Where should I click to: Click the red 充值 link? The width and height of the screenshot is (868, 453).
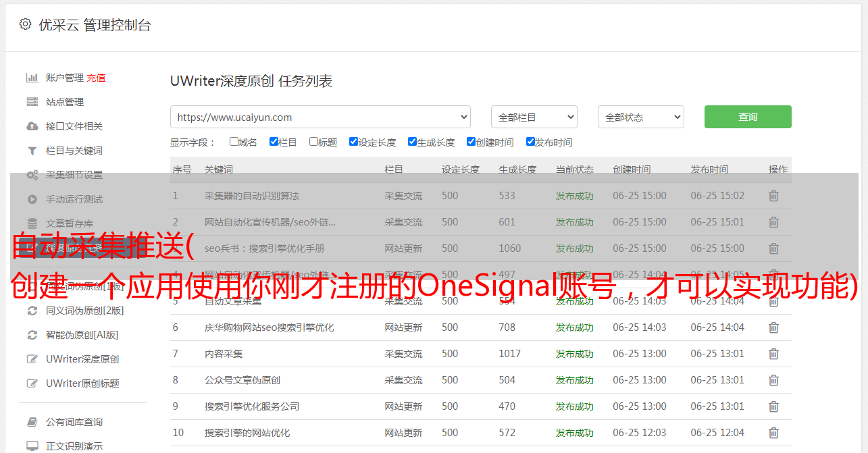pyautogui.click(x=96, y=78)
